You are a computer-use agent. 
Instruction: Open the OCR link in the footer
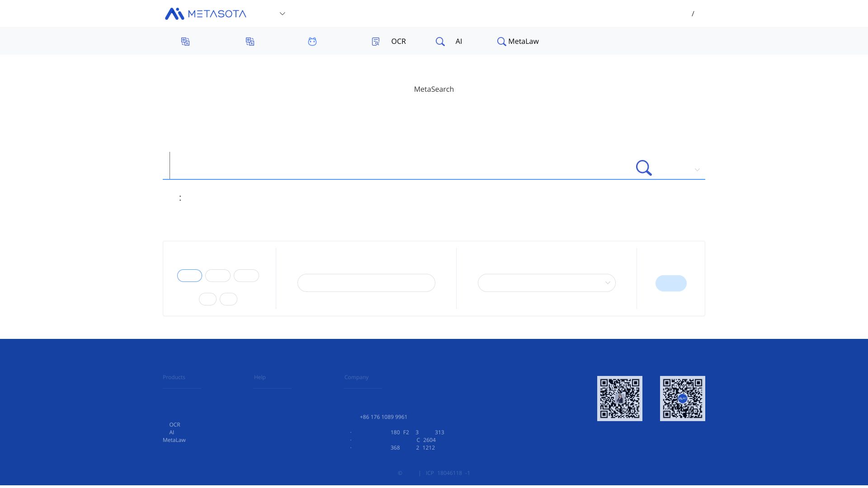point(175,425)
